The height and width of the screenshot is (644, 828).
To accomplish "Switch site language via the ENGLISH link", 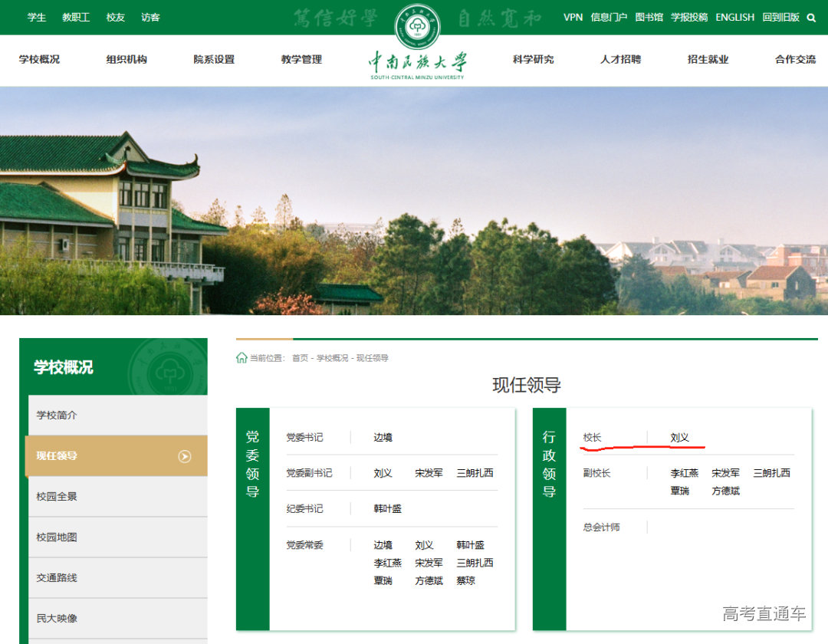I will pyautogui.click(x=734, y=17).
